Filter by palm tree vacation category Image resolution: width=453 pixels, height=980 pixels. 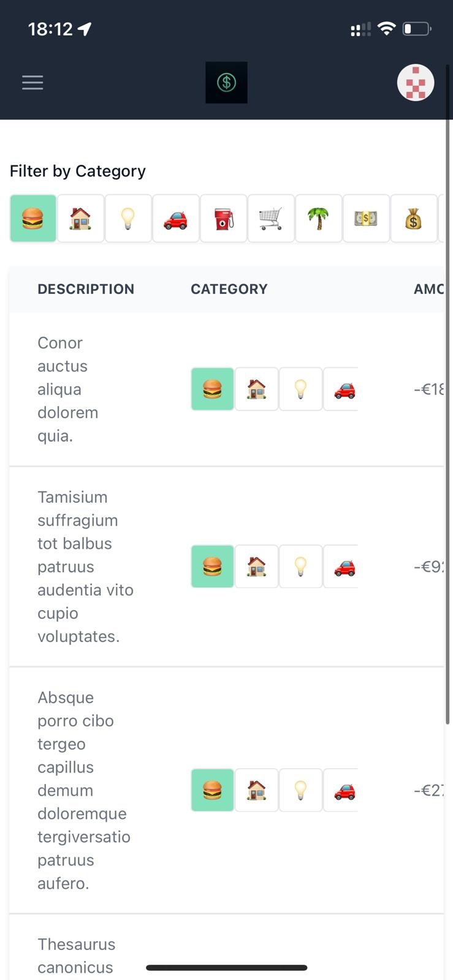[x=319, y=219]
